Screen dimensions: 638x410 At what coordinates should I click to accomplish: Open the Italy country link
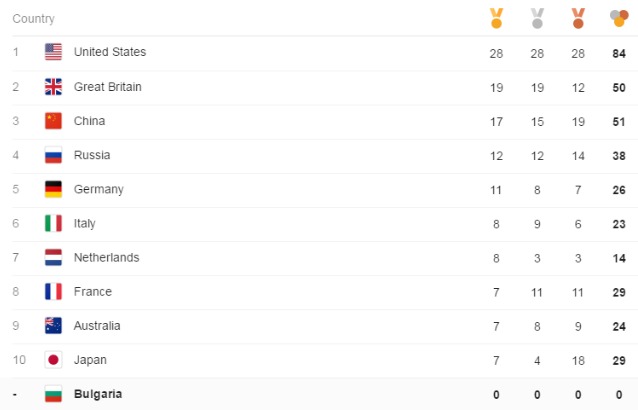[85, 223]
